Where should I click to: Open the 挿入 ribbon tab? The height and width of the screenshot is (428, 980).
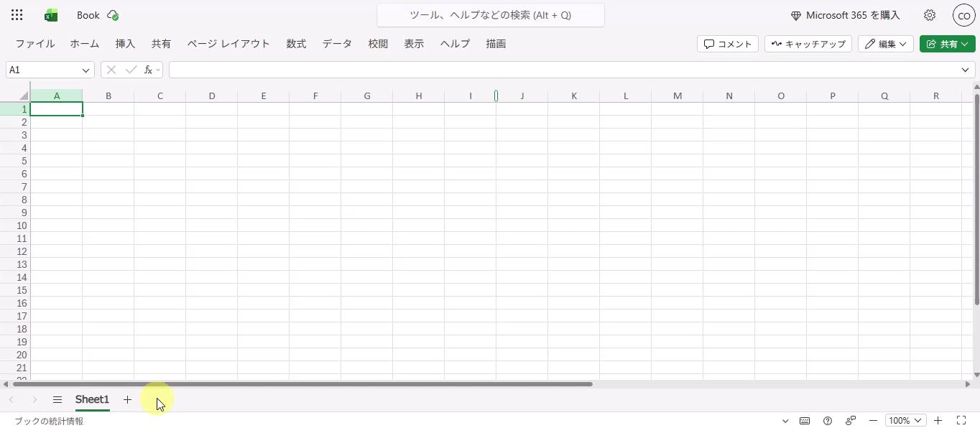coord(125,44)
